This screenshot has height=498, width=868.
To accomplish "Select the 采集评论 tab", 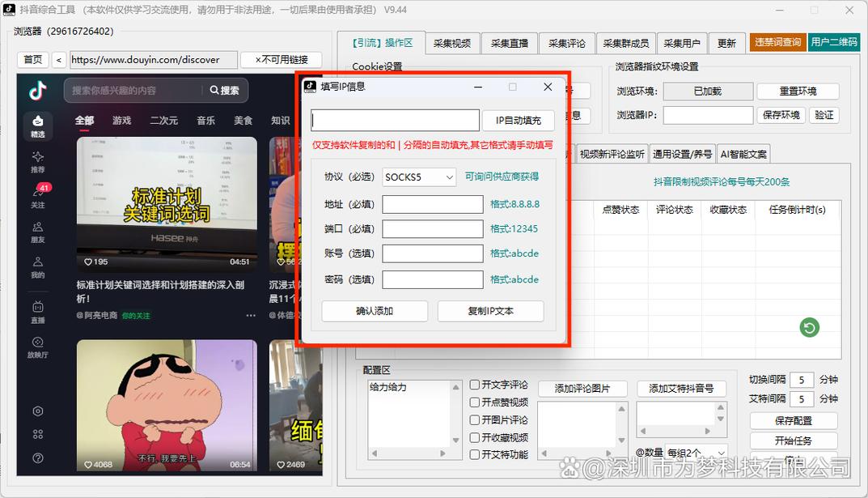I will click(566, 44).
